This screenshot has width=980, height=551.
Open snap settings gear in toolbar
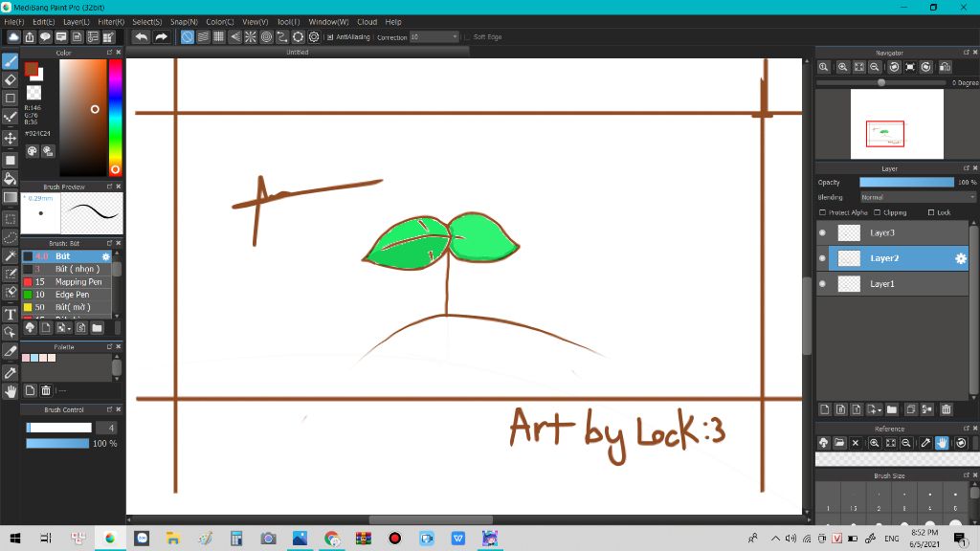click(x=314, y=37)
